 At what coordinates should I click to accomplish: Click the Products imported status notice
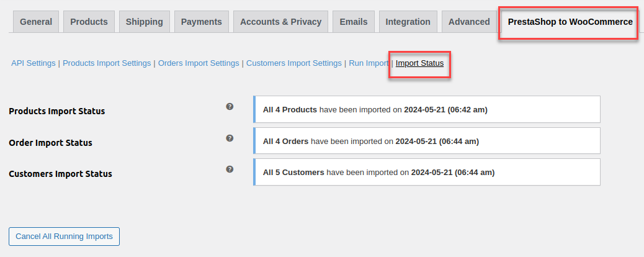(427, 110)
